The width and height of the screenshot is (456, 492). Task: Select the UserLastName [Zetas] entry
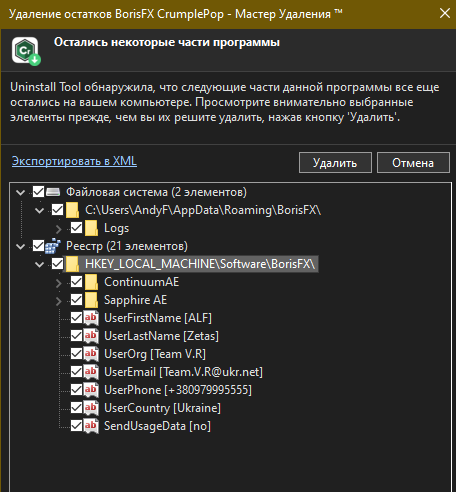coord(161,336)
